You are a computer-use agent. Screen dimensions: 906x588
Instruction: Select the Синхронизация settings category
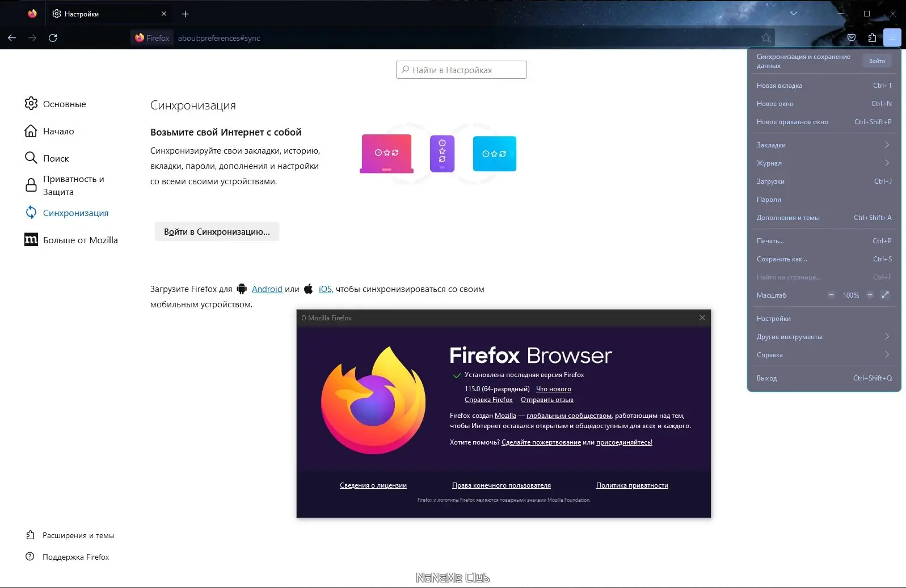click(x=67, y=213)
